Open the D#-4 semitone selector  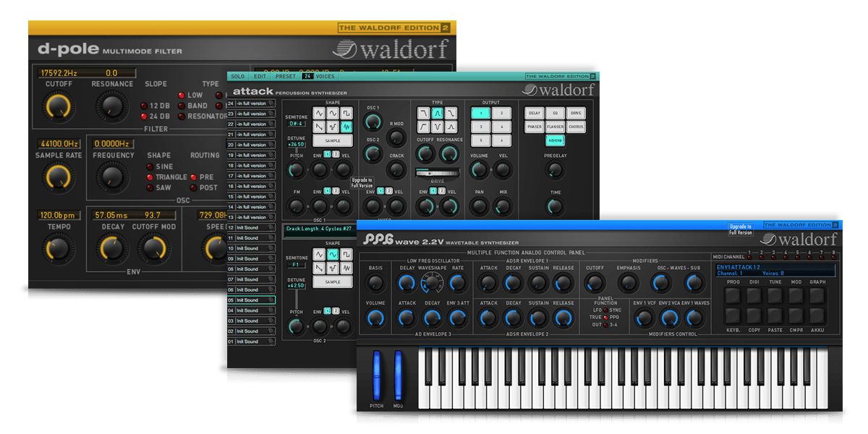(x=297, y=124)
